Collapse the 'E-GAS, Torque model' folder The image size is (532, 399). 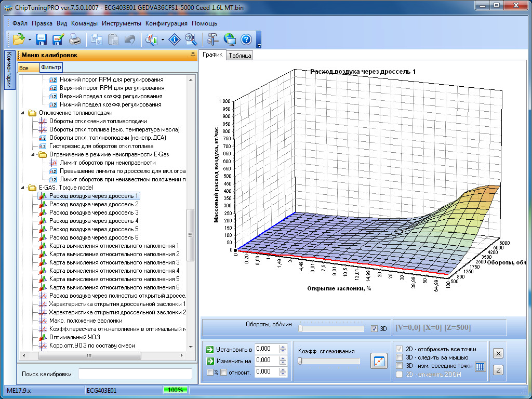pos(23,188)
